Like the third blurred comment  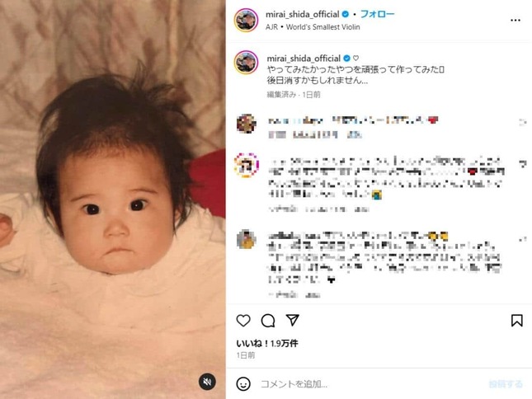(523, 239)
